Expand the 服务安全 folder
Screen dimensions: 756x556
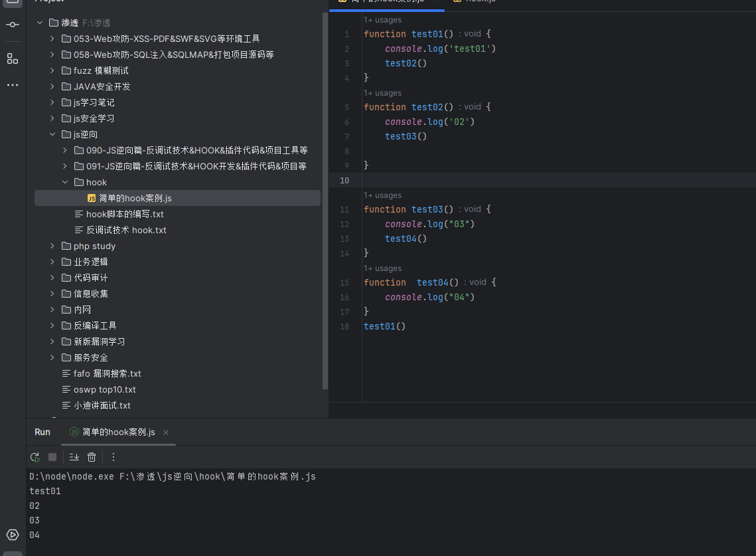pyautogui.click(x=52, y=357)
